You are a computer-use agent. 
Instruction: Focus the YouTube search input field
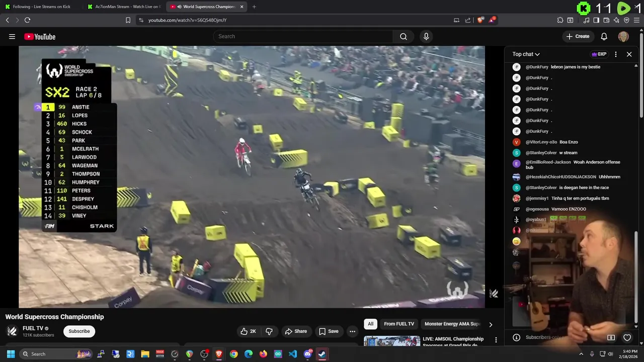pyautogui.click(x=303, y=36)
